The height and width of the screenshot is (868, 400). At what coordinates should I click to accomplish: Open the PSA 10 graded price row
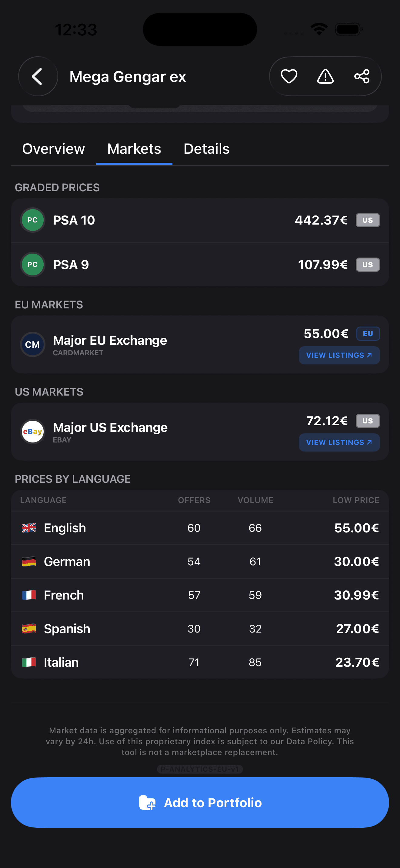[200, 220]
